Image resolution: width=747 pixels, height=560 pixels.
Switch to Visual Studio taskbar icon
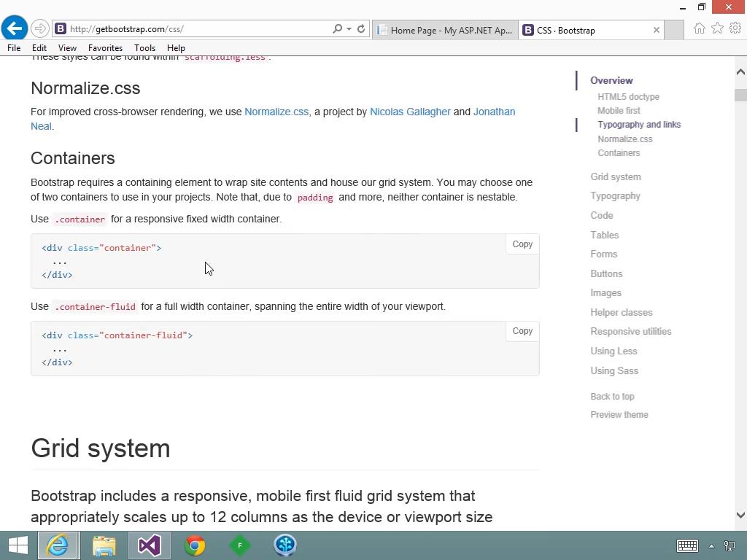pos(149,545)
